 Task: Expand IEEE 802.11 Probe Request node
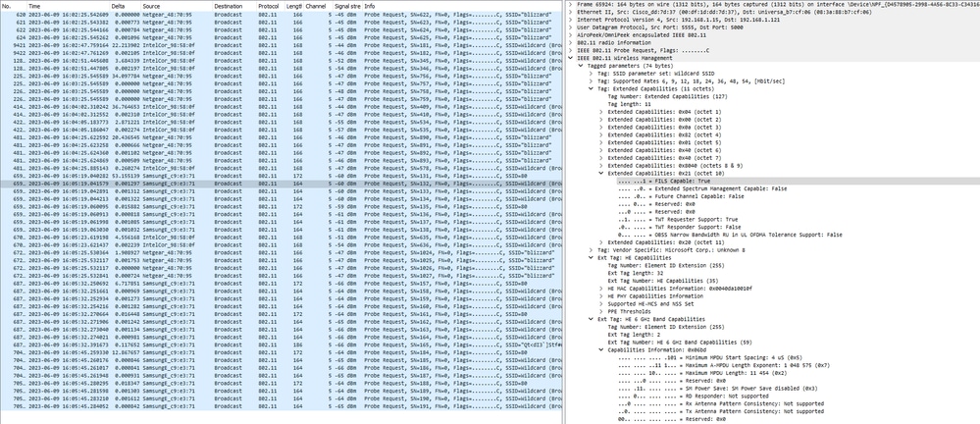point(571,50)
